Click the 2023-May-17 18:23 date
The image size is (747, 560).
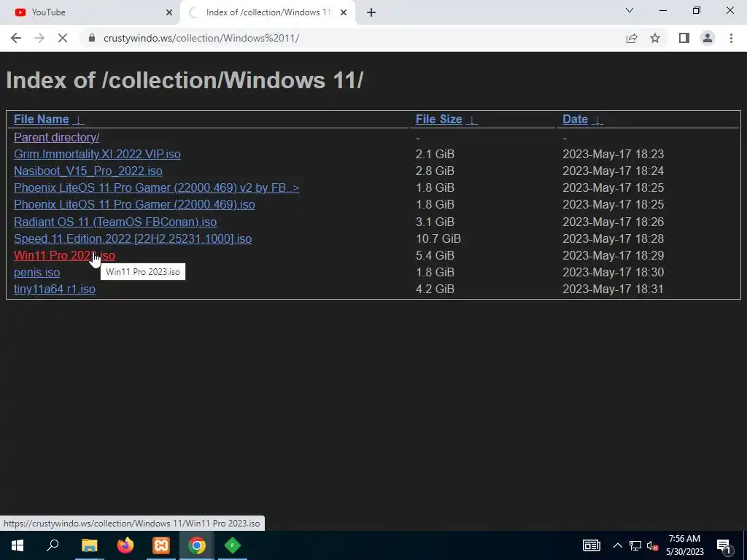click(613, 154)
